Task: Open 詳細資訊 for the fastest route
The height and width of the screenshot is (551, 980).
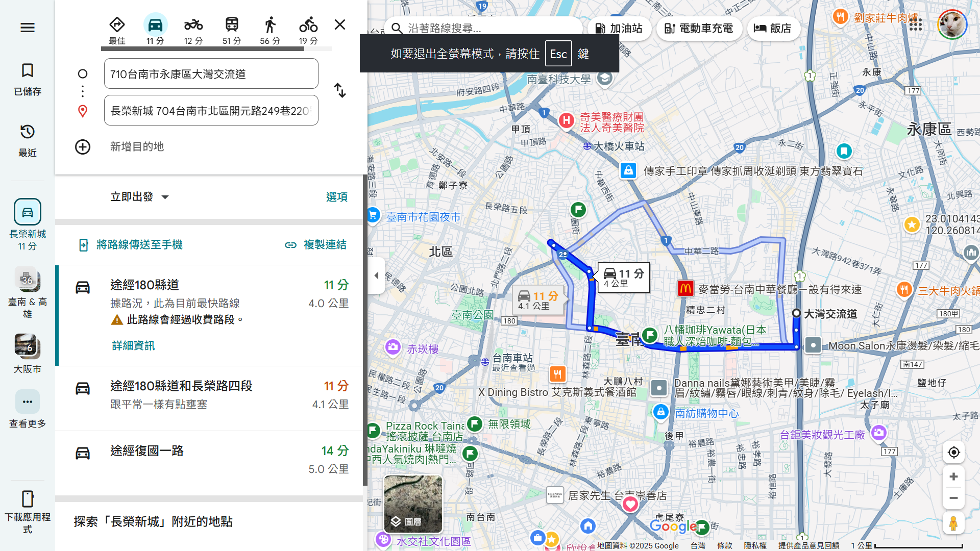Action: 133,346
